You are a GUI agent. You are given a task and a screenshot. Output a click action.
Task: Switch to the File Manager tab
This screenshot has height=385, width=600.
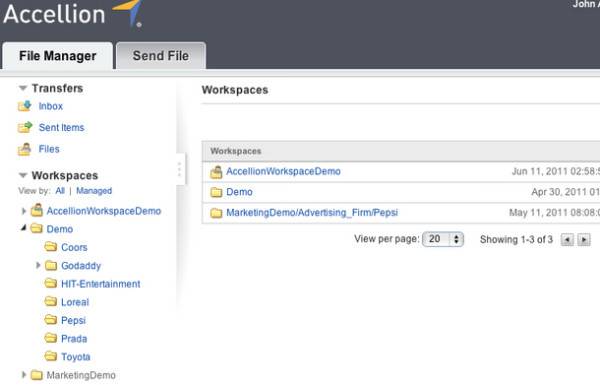point(57,56)
